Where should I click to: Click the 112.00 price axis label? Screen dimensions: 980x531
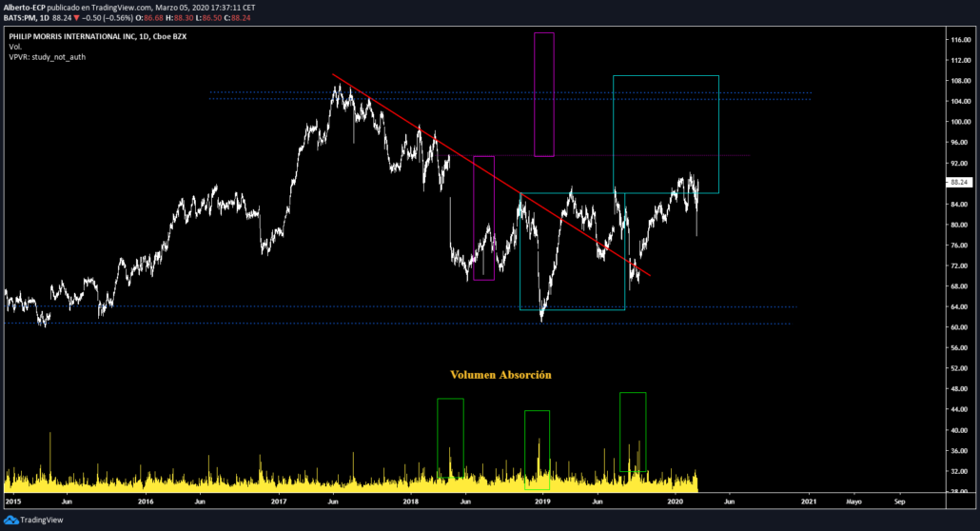point(961,60)
